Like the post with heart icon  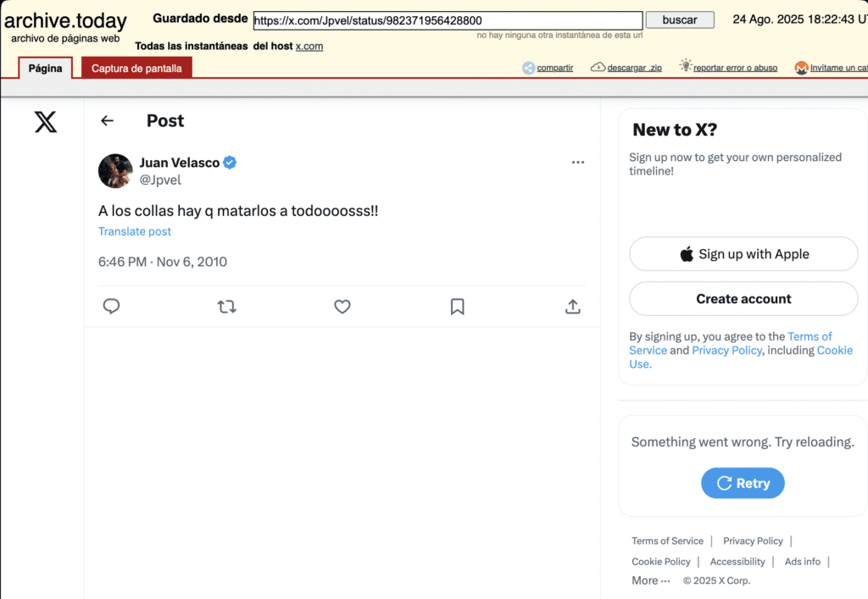pyautogui.click(x=342, y=307)
